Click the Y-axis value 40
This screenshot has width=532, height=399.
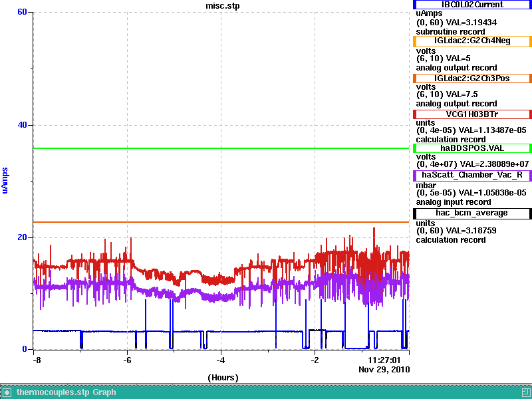coord(22,125)
